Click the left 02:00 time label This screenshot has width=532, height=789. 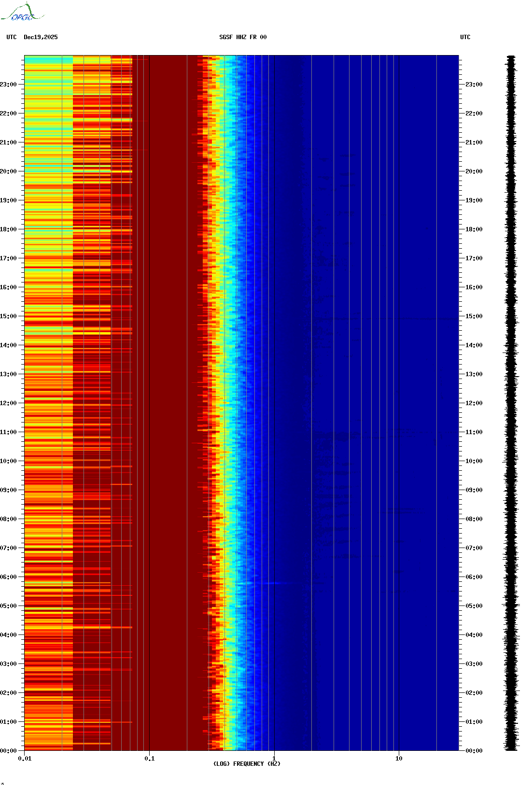8,693
